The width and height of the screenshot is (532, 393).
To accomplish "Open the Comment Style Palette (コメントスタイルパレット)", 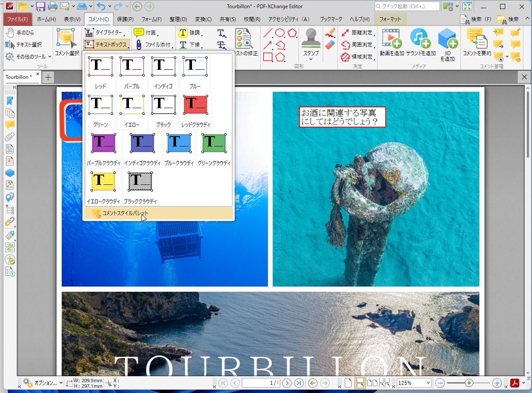I will pyautogui.click(x=158, y=213).
